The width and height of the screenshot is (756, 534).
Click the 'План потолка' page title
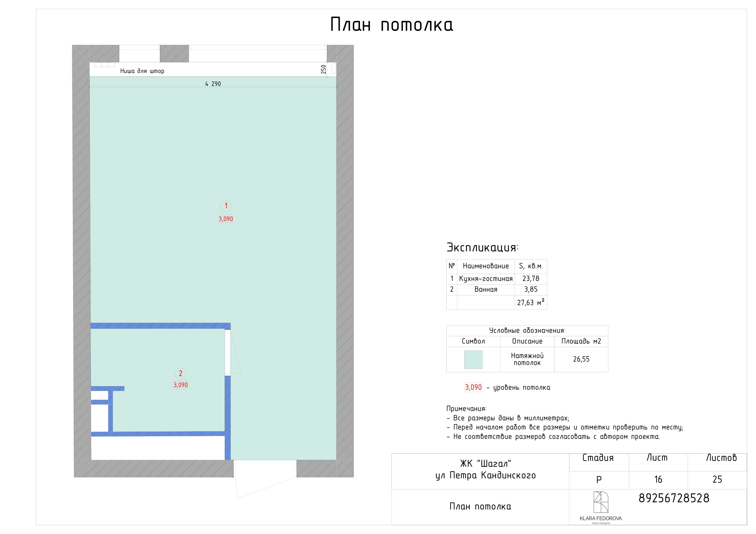coord(391,25)
